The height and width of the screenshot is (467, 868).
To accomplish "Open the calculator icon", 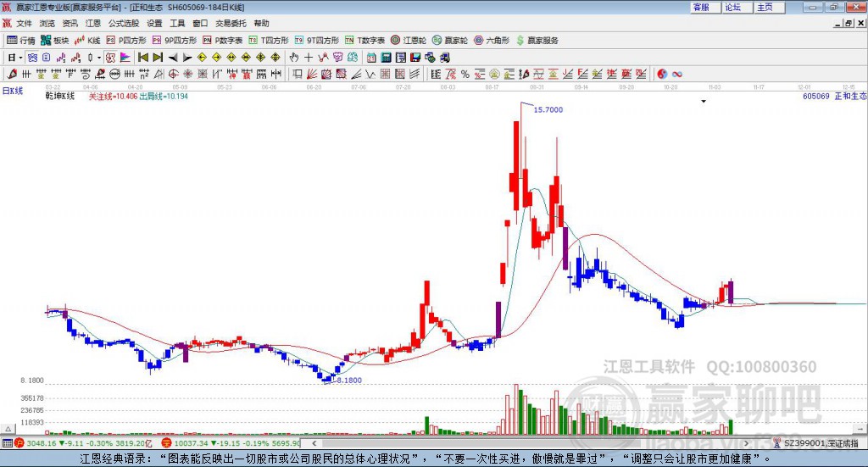I will coord(386,58).
